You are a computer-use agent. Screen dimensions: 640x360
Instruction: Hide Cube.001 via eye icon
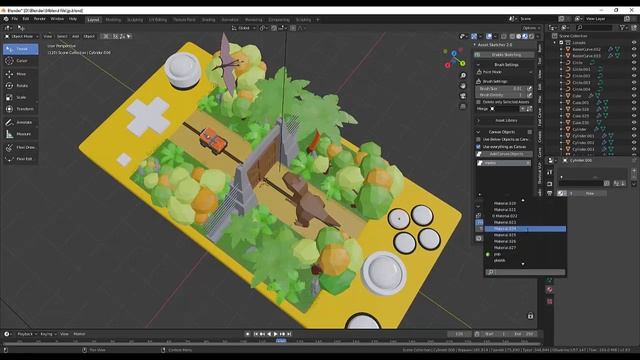(634, 102)
